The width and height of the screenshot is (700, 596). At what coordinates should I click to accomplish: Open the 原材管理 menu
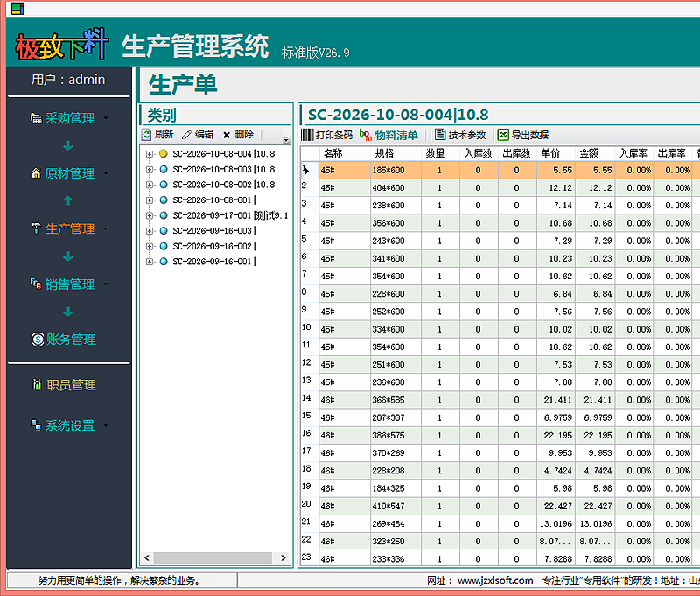click(106, 173)
